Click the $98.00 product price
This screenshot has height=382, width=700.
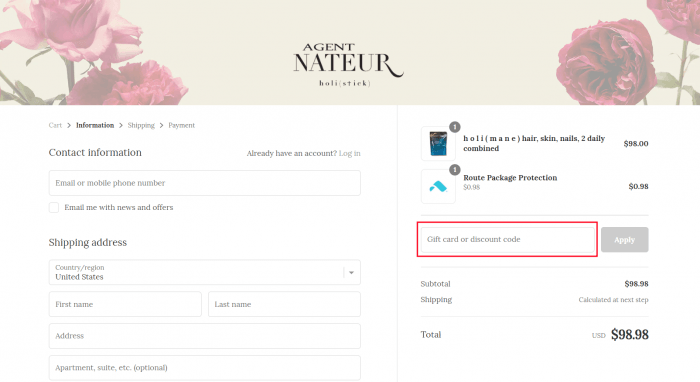point(636,143)
